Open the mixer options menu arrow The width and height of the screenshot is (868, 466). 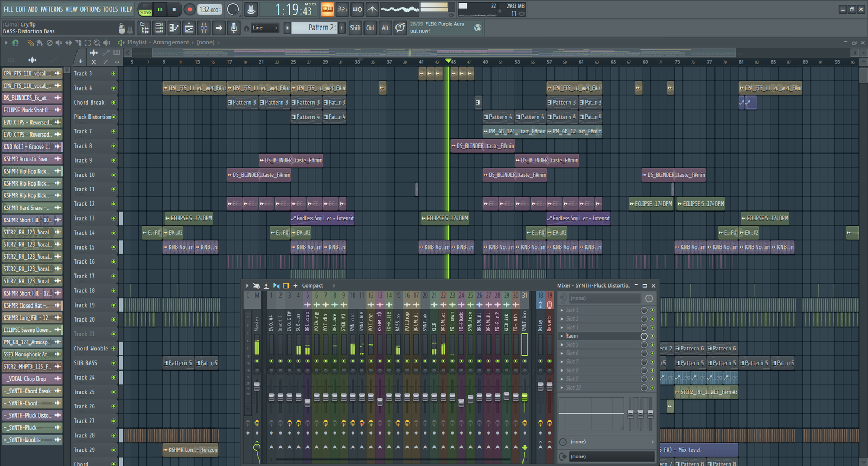247,286
